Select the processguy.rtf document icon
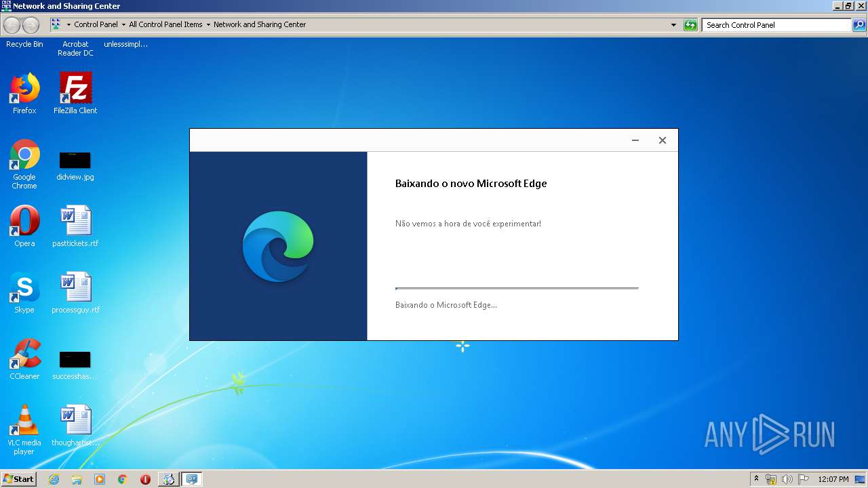 pos(75,293)
